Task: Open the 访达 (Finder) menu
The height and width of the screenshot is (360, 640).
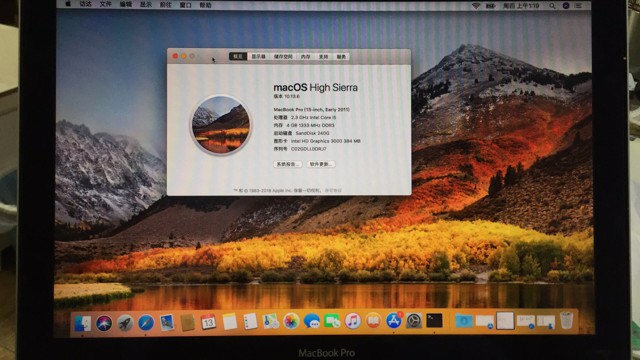Action: 86,4
